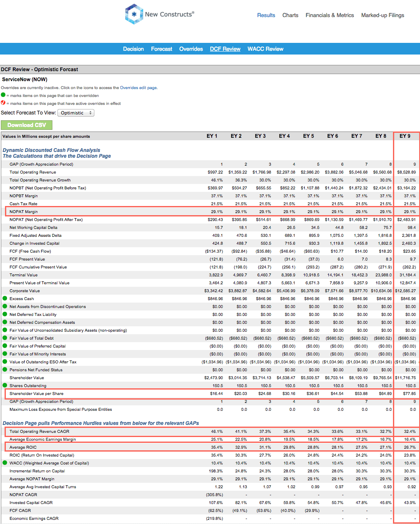Click the WACC row override dot
This screenshot has height=524, width=420.
point(5,463)
